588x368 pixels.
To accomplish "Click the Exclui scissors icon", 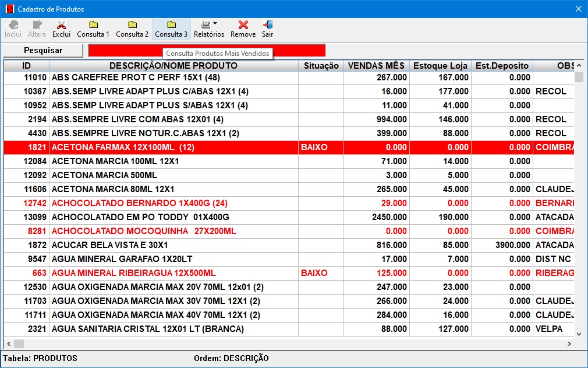I will [x=61, y=25].
